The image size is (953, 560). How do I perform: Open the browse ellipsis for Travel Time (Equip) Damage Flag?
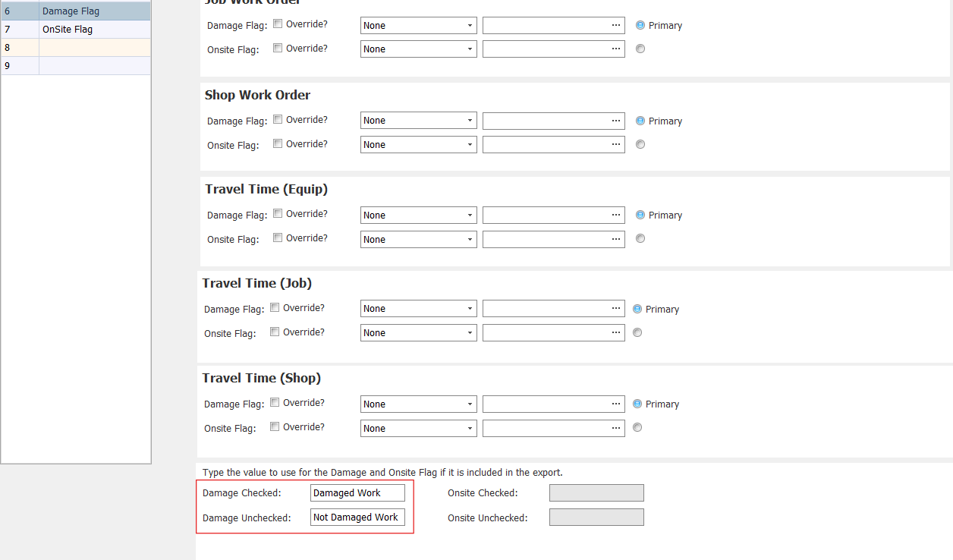[x=616, y=215]
